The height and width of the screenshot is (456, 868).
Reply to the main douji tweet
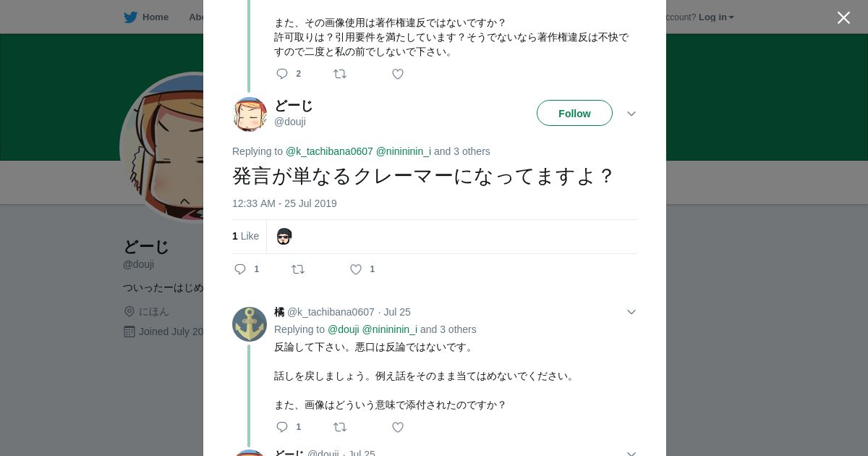[241, 269]
